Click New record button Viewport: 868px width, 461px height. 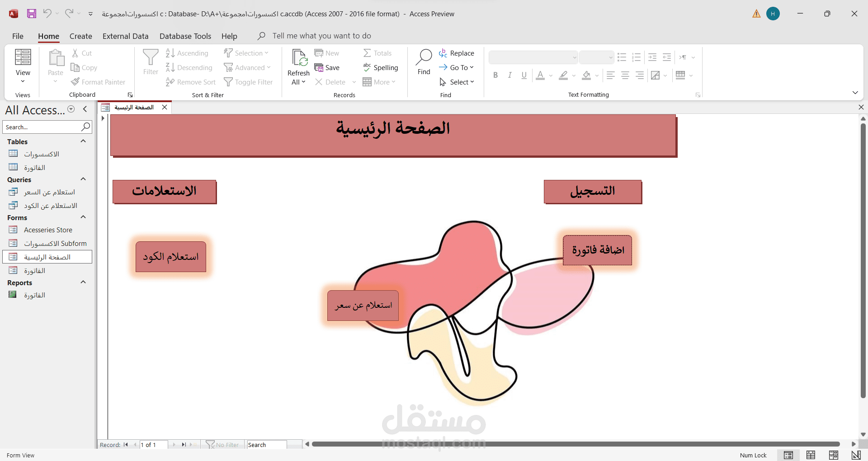327,53
